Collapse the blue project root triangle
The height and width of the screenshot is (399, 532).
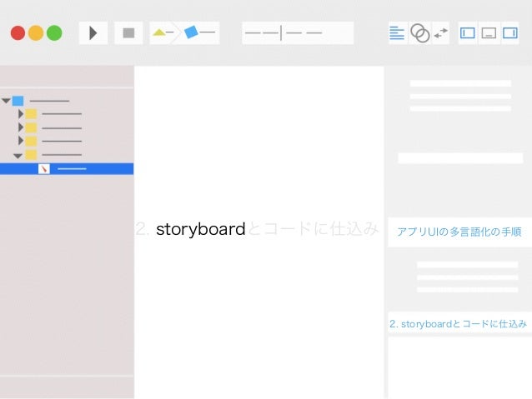coord(6,101)
